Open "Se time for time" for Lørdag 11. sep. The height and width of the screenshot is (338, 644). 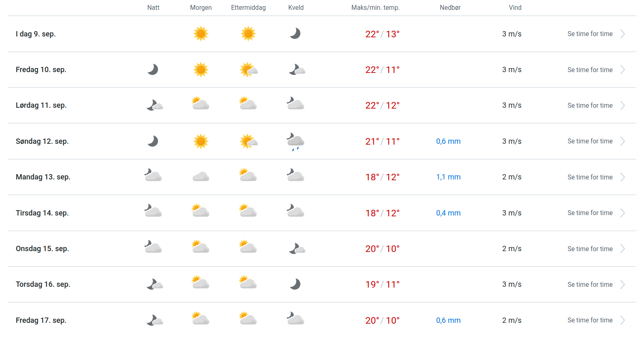click(590, 106)
